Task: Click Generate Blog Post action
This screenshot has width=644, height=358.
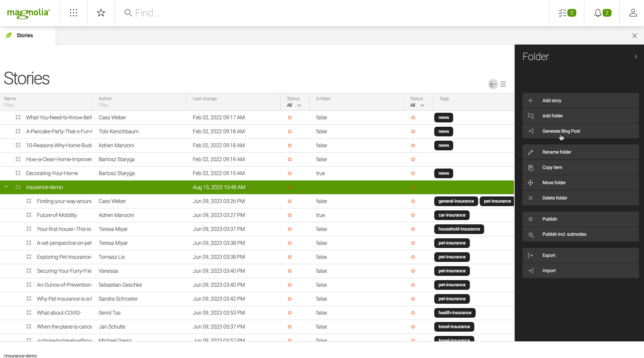Action: [561, 131]
